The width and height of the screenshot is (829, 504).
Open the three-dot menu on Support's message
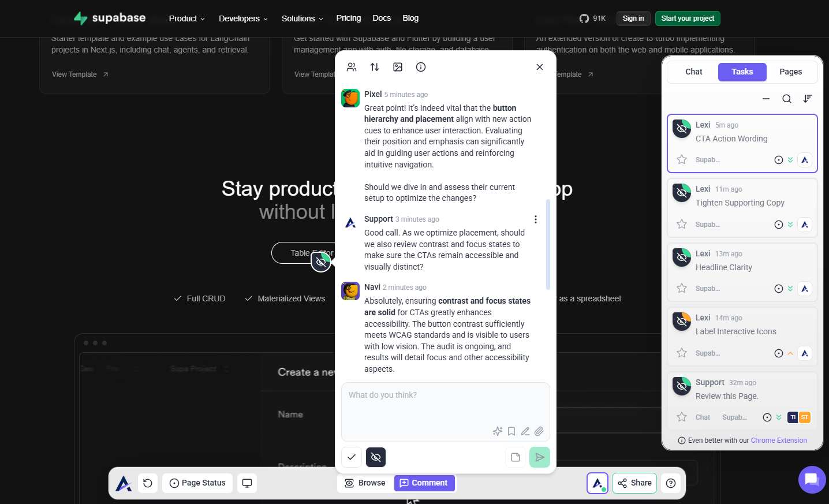(x=536, y=219)
